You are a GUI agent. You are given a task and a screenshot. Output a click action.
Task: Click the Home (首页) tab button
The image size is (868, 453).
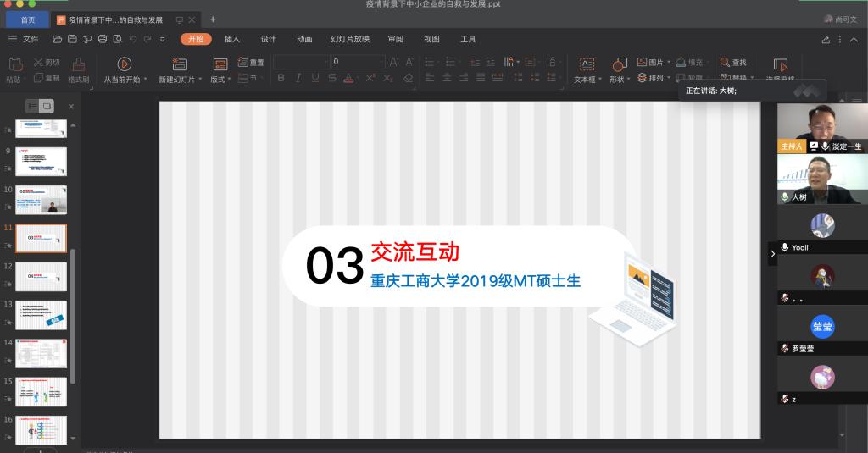[27, 19]
